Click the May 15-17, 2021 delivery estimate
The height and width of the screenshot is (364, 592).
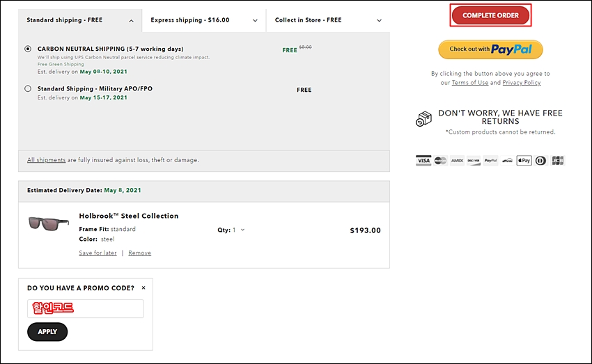[x=104, y=97]
